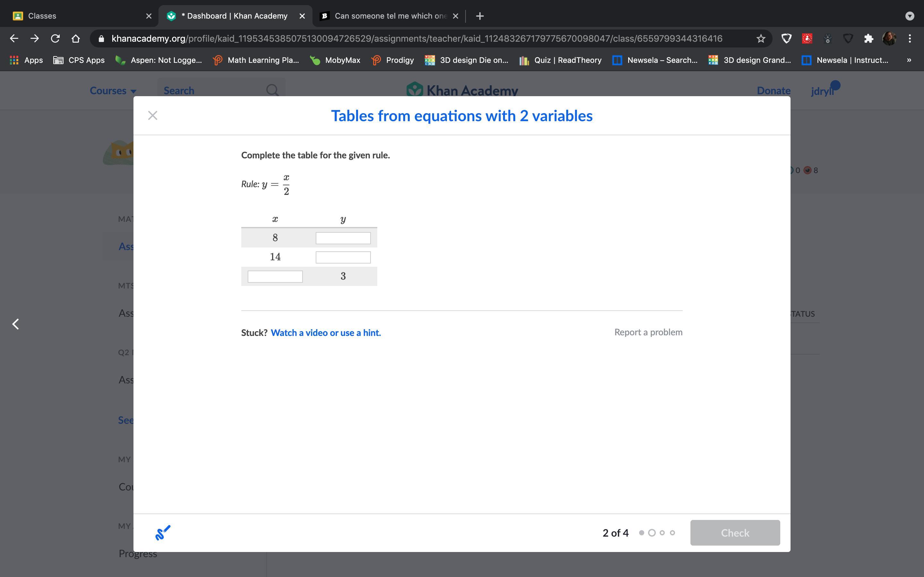Click the browser home icon

pyautogui.click(x=76, y=38)
